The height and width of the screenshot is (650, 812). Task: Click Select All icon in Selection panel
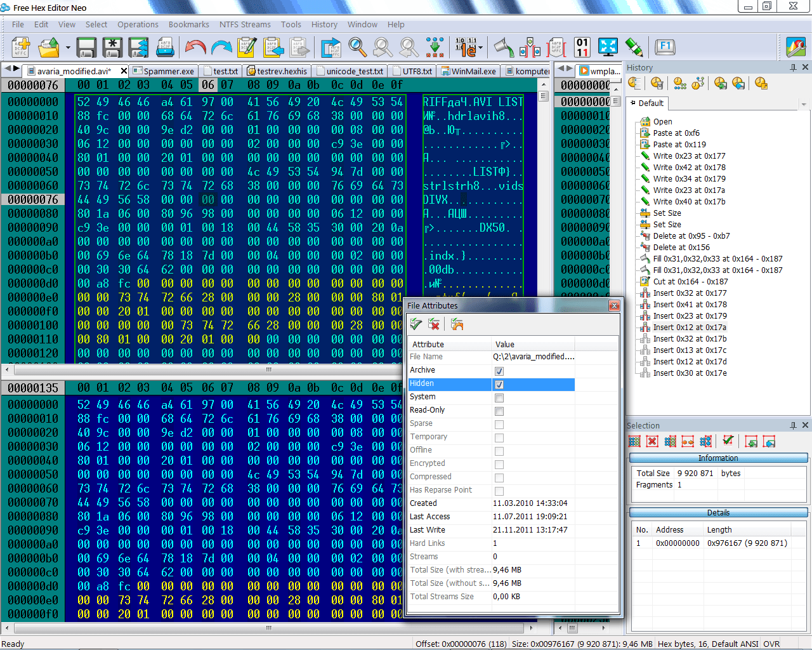pyautogui.click(x=634, y=441)
